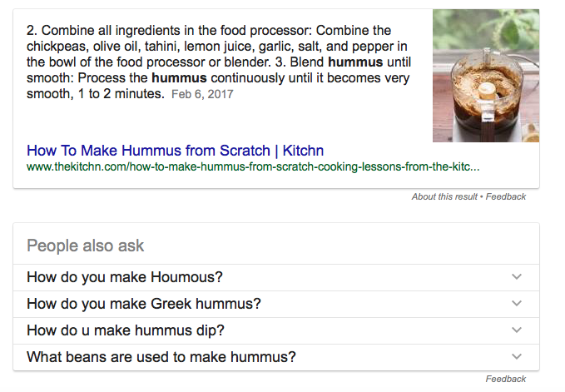Expand chevron for 'How do you make Houmous?'
The height and width of the screenshot is (392, 565).
click(517, 276)
